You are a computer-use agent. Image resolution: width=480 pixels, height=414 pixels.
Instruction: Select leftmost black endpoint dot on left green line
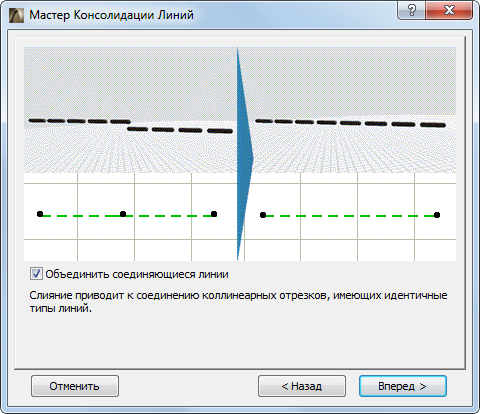pos(40,214)
